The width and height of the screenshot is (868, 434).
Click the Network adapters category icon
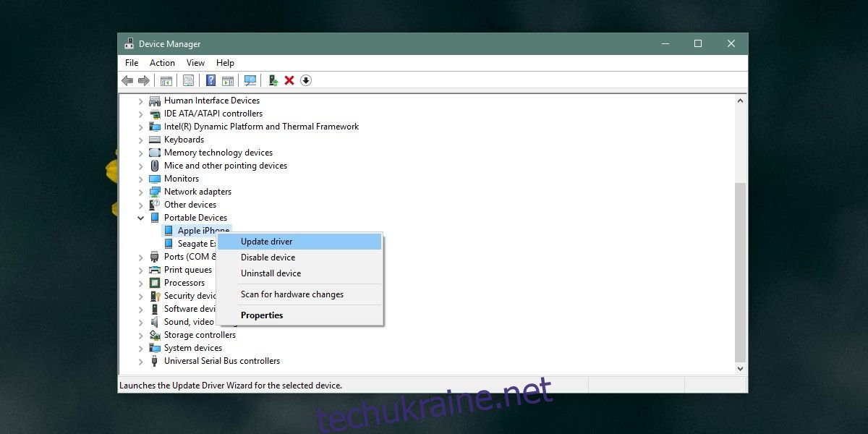click(x=155, y=192)
